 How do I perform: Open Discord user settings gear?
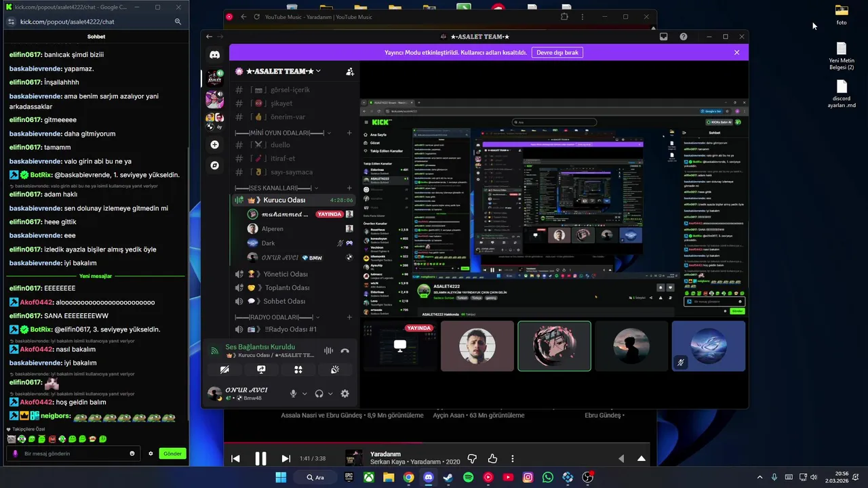[x=344, y=393]
